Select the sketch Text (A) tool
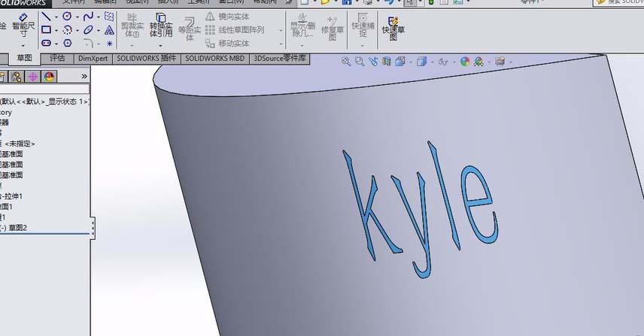The height and width of the screenshot is (336, 644). (109, 30)
